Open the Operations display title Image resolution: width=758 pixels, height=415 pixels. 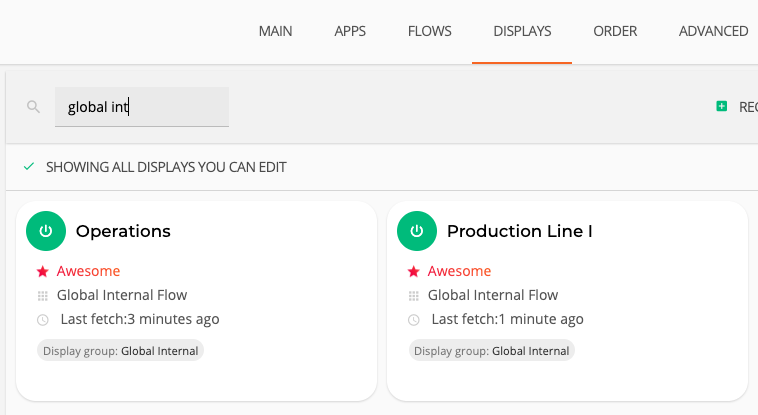point(123,231)
